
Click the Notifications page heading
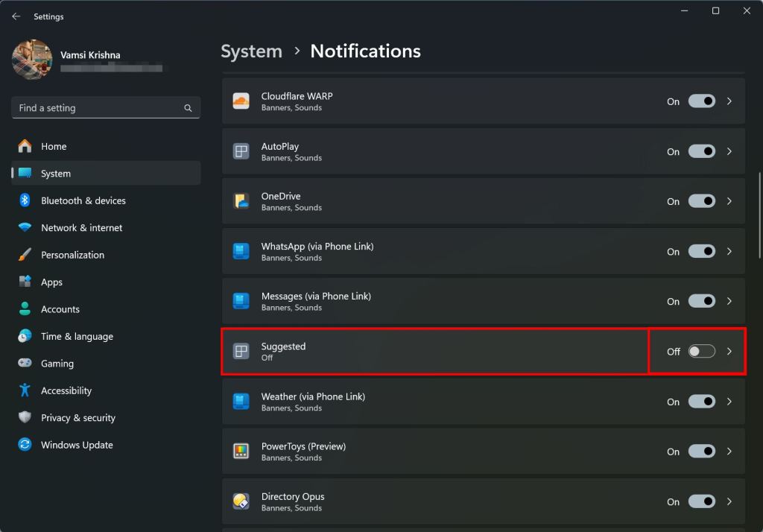coord(365,51)
